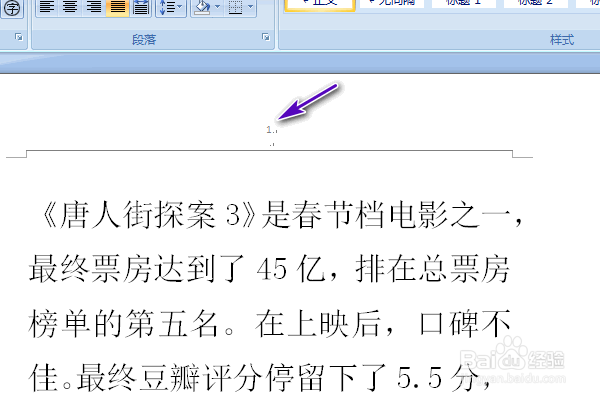Click the line starting 佳。最终豆瓣评分
Image resolution: width=600 pixels, height=400 pixels.
pos(260,378)
